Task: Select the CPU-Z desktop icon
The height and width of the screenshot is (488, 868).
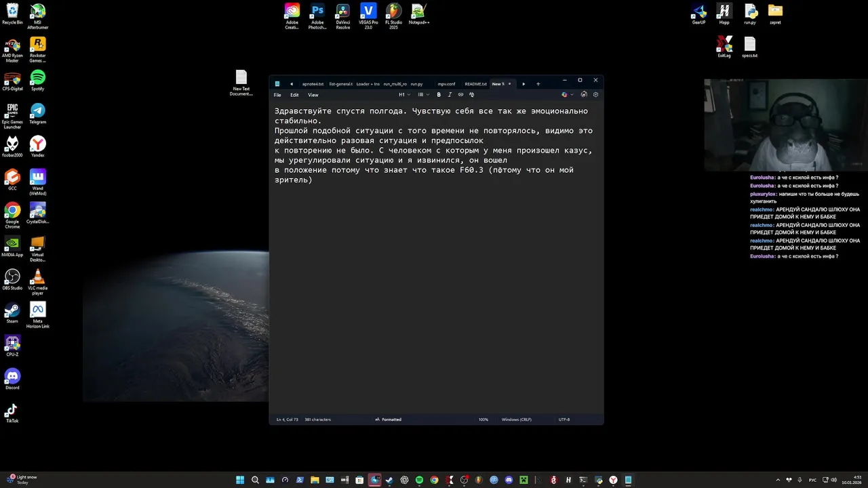Action: coord(12,346)
